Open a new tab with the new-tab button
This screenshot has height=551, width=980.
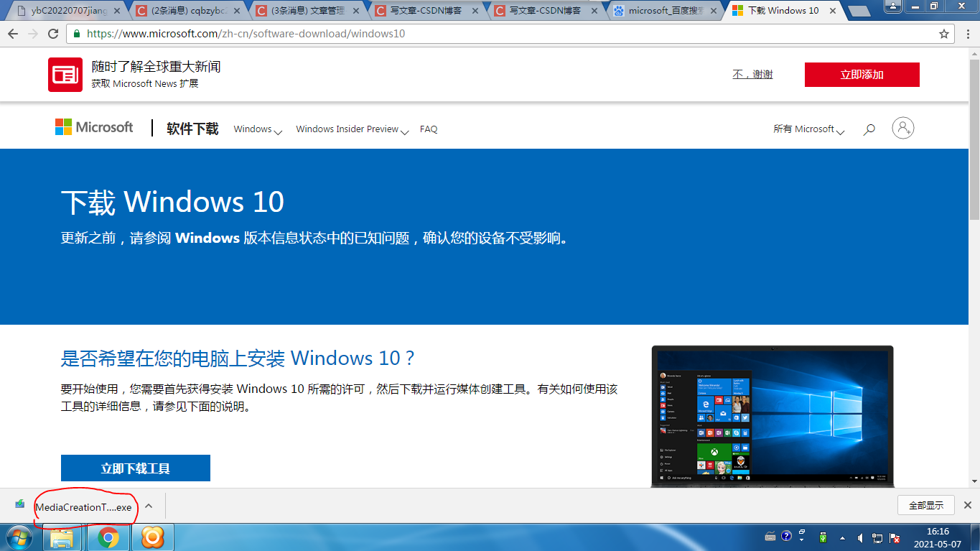[859, 11]
